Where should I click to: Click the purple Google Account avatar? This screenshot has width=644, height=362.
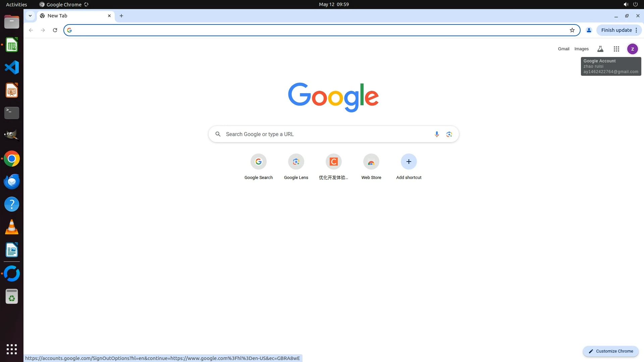point(632,49)
